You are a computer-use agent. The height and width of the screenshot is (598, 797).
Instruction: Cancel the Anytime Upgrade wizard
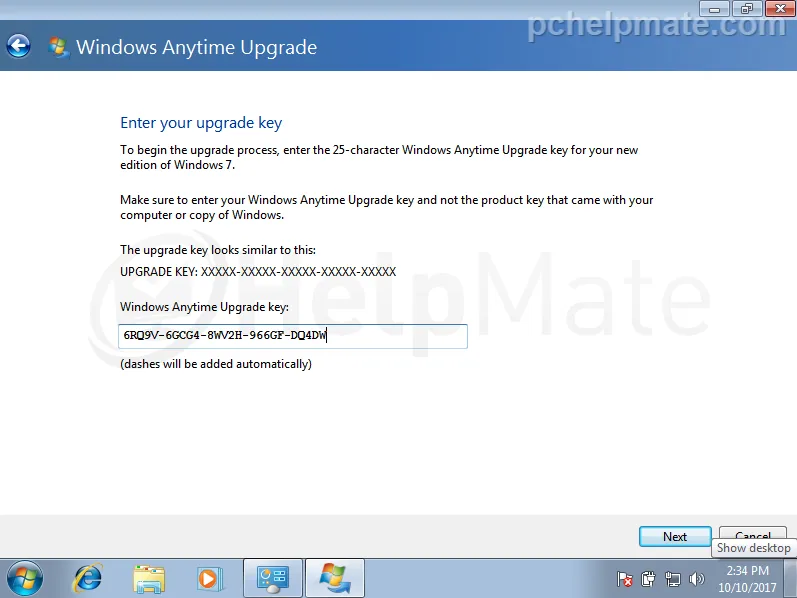pos(753,534)
